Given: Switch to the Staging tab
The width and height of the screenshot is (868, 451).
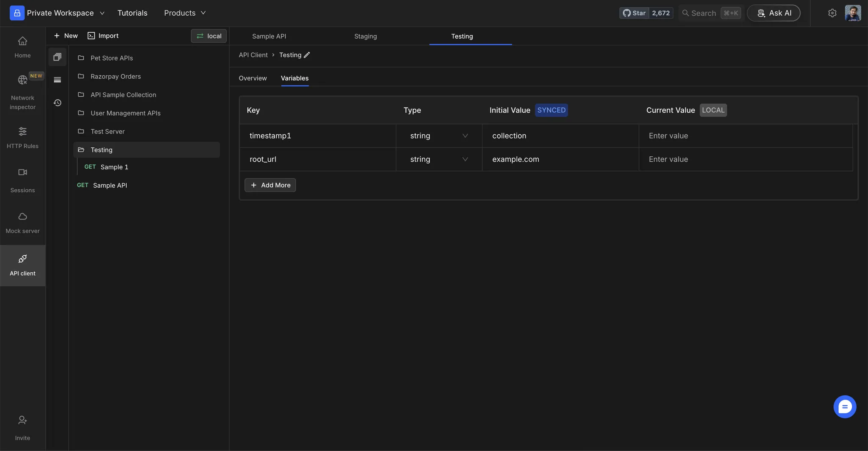Looking at the screenshot, I should (365, 36).
